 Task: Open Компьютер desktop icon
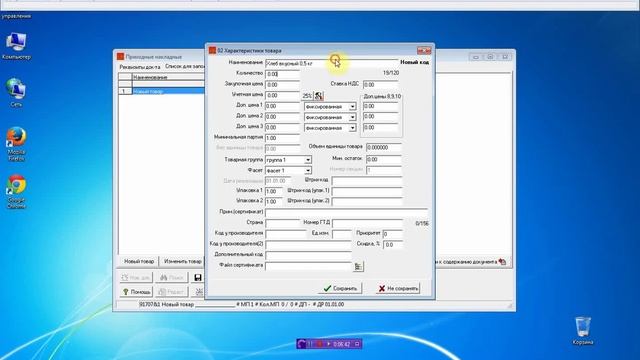16,46
